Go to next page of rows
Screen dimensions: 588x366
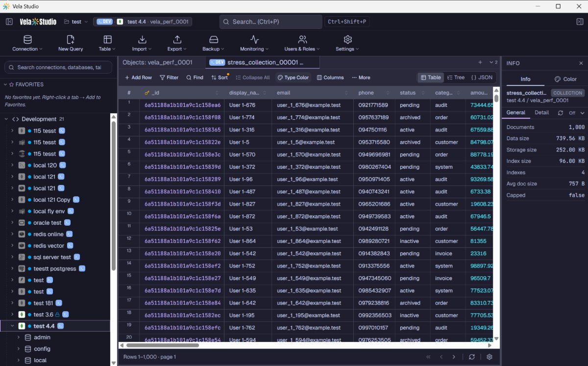[x=454, y=357]
